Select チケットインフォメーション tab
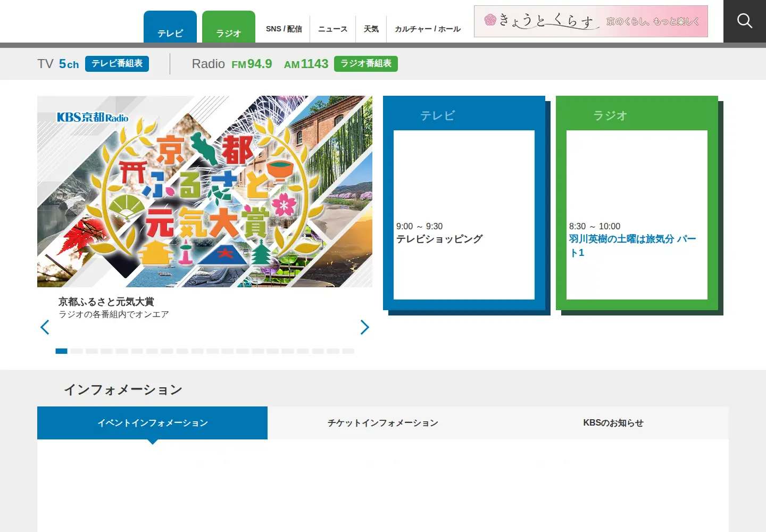This screenshot has height=532, width=766. click(x=383, y=423)
